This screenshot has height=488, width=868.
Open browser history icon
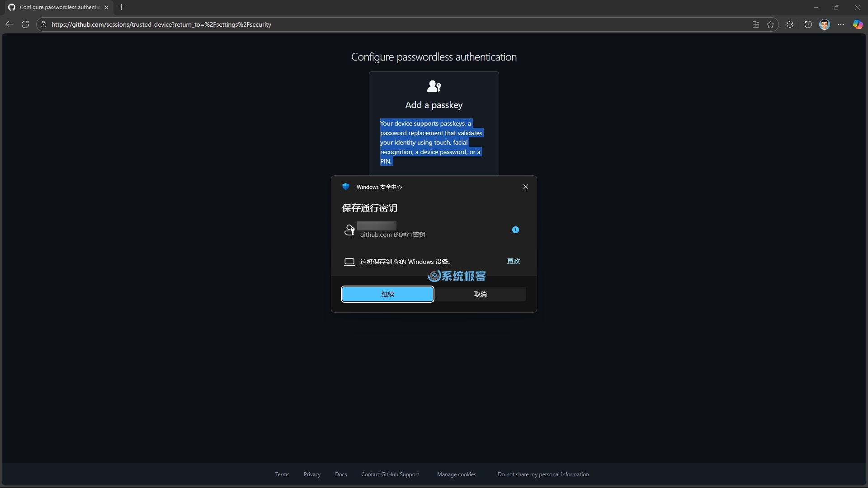[808, 24]
